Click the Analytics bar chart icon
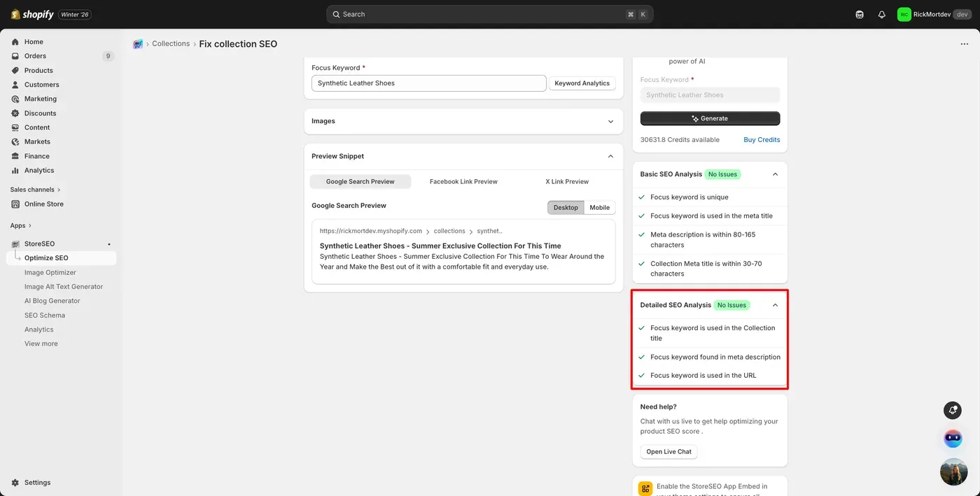The image size is (980, 496). coord(15,170)
